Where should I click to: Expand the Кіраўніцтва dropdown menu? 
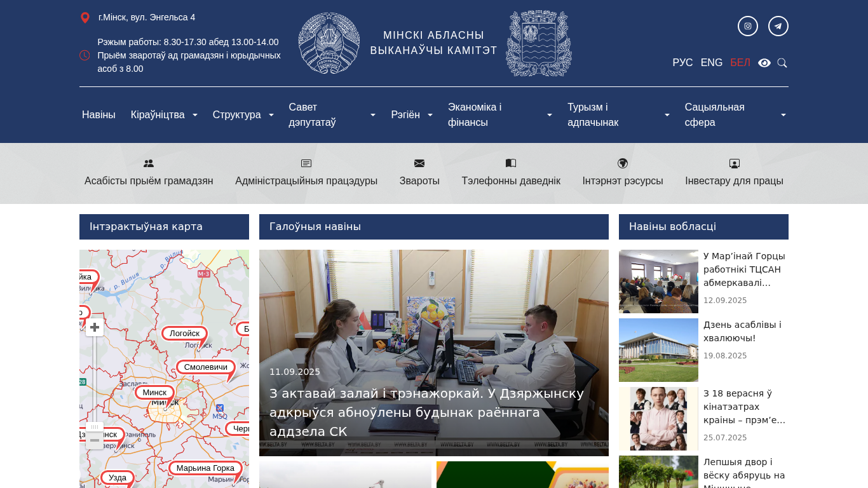pyautogui.click(x=164, y=115)
